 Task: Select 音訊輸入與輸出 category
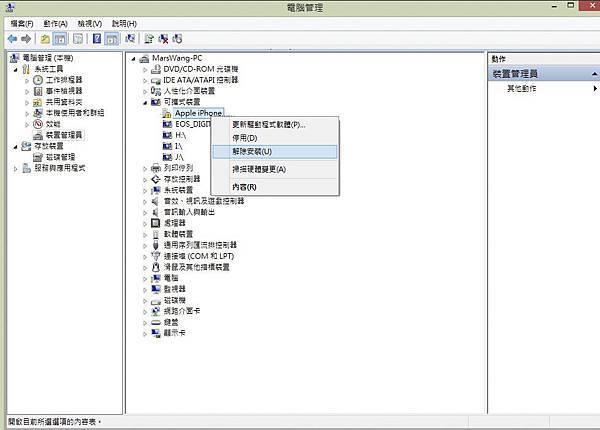(x=189, y=212)
